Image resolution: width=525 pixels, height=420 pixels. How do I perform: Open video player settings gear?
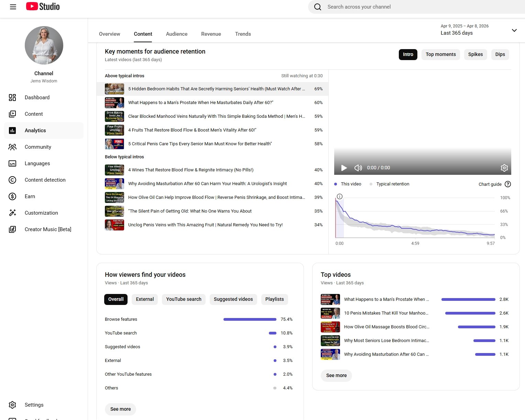(x=504, y=168)
